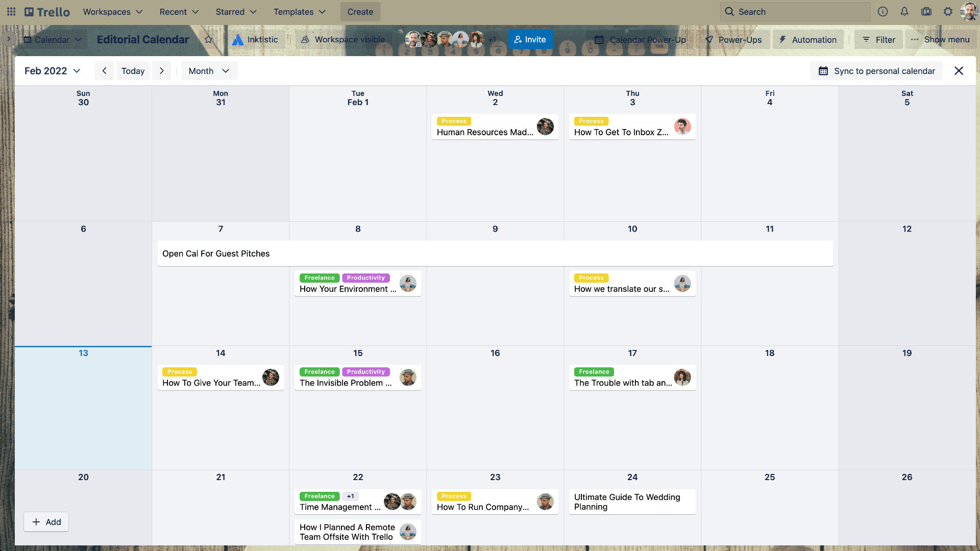
Task: Open the Templates menu
Action: tap(299, 11)
